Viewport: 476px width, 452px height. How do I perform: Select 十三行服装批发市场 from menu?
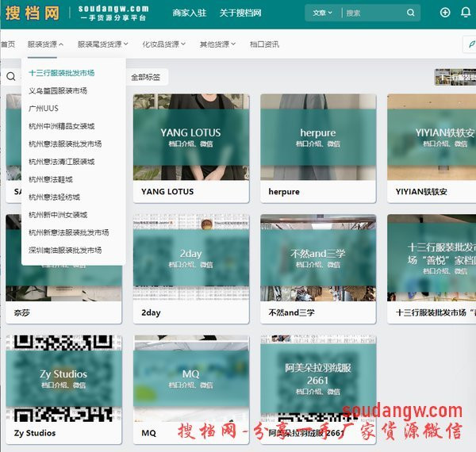coord(62,73)
